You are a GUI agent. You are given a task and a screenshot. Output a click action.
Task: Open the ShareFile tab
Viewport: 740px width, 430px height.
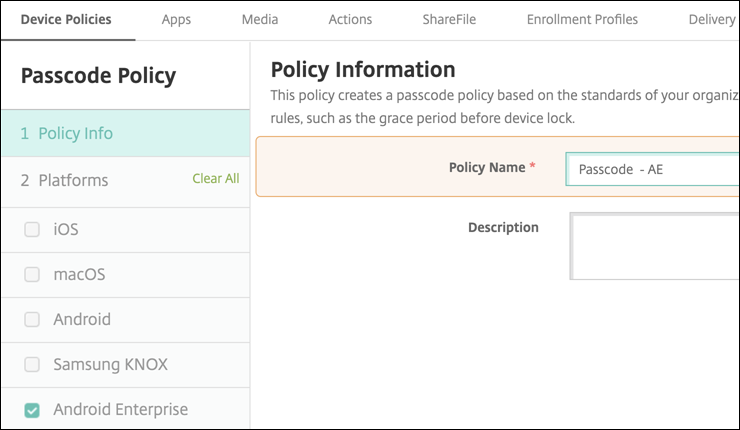(x=449, y=19)
